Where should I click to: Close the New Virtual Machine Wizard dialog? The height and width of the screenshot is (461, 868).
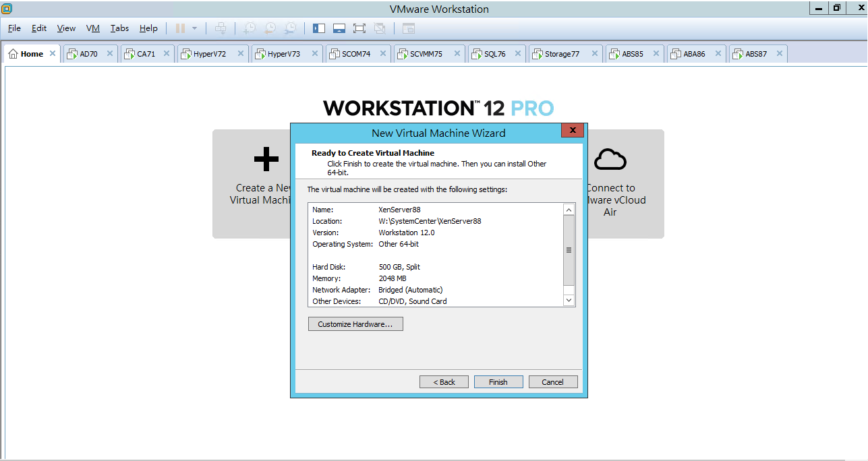(572, 131)
